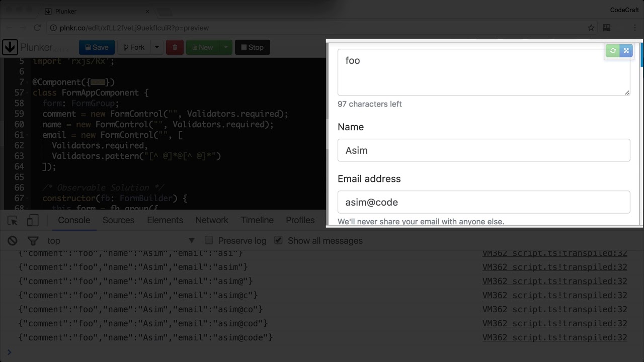
Task: Expand folded @Component code block
Action: pyautogui.click(x=98, y=82)
